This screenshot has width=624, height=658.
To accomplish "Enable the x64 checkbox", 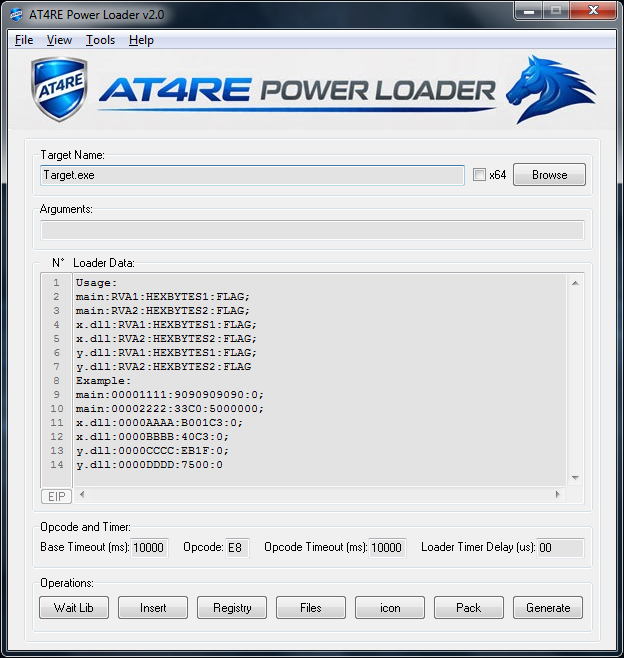I will (479, 175).
